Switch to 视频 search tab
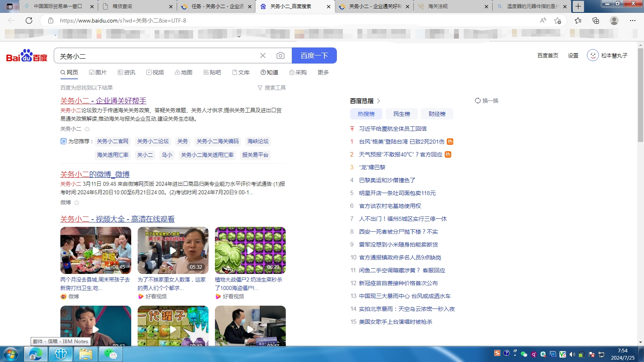 coord(155,72)
